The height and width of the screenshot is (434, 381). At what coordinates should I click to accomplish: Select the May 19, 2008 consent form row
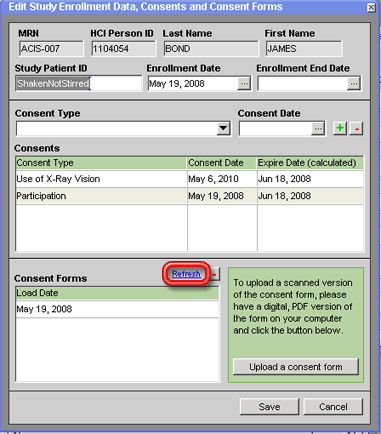click(x=117, y=309)
